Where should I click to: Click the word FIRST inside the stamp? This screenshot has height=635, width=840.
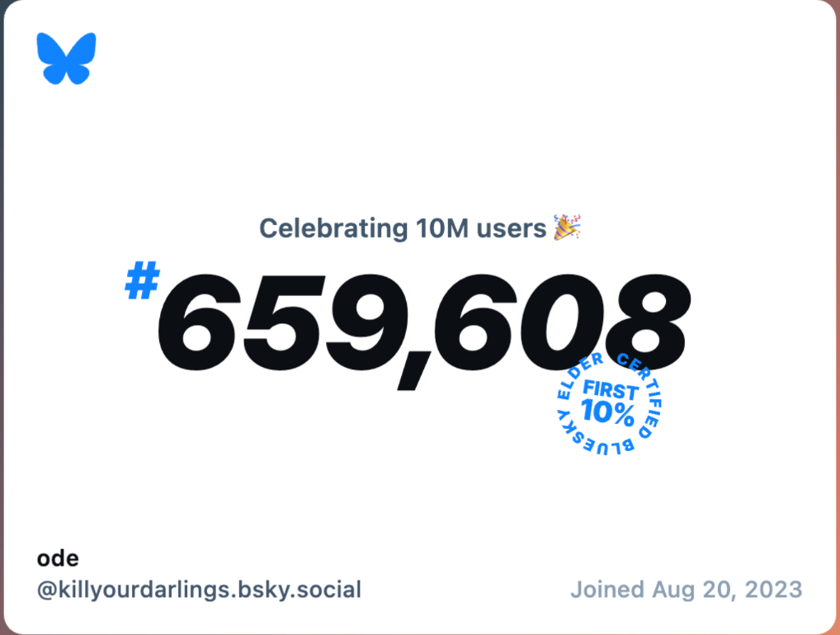coord(610,391)
